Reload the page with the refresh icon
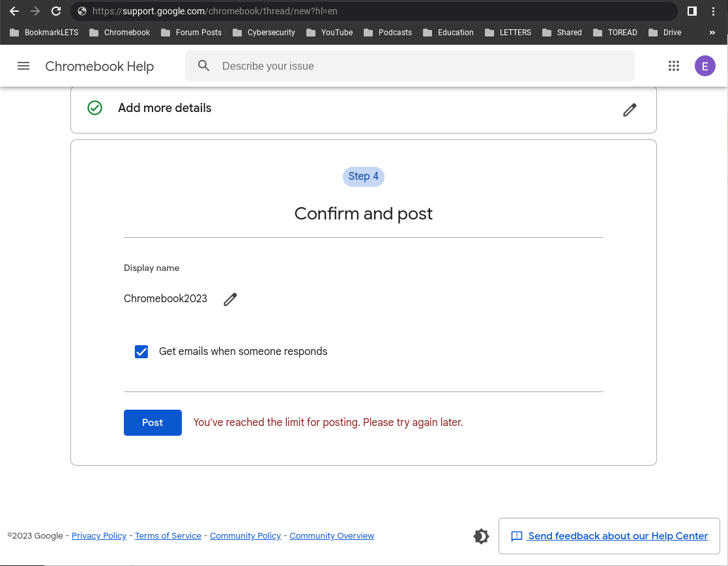The width and height of the screenshot is (728, 566). [x=56, y=11]
